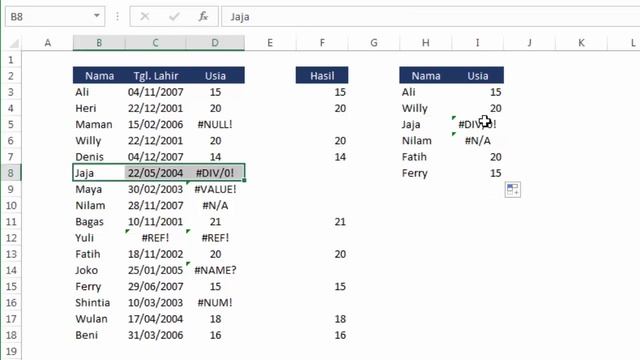Select the name cell Yuli
Image resolution: width=640 pixels, height=360 pixels.
pos(99,238)
